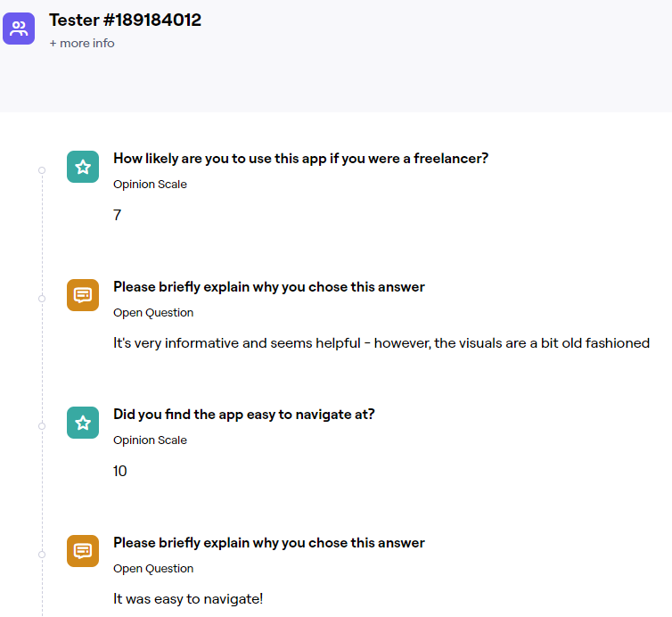Click second 'Please briefly explain' question title

[269, 543]
